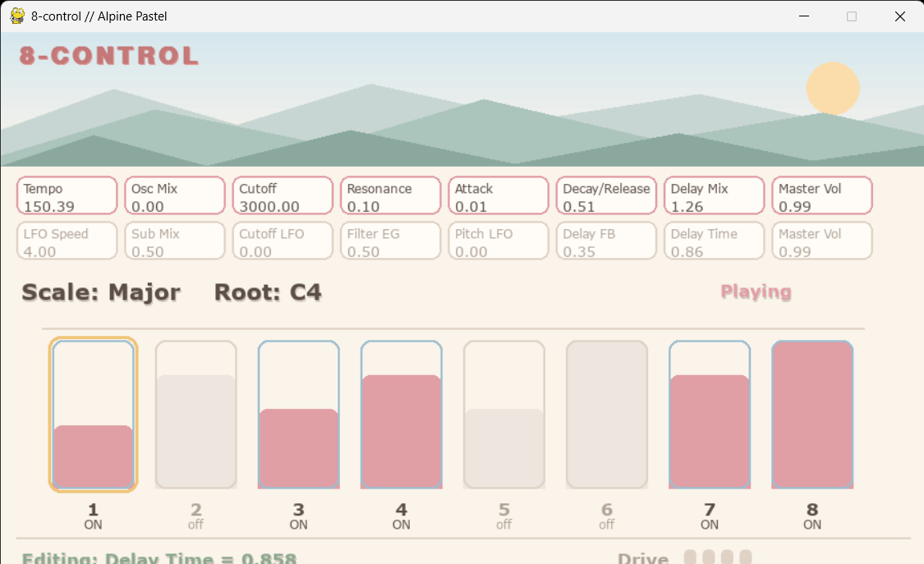This screenshot has height=564, width=924.
Task: Click the step 4 level slider
Action: point(402,415)
